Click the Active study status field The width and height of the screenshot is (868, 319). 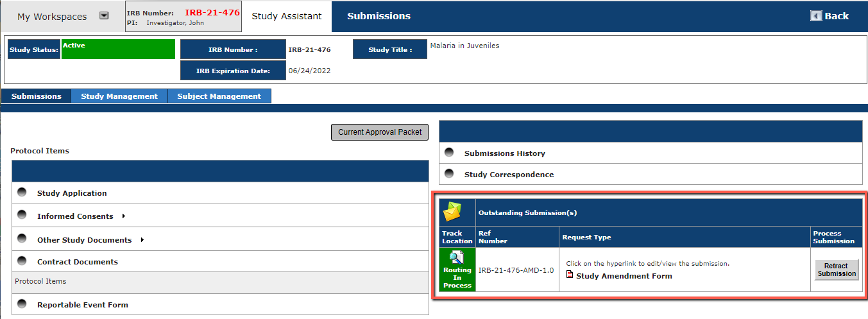(x=118, y=49)
